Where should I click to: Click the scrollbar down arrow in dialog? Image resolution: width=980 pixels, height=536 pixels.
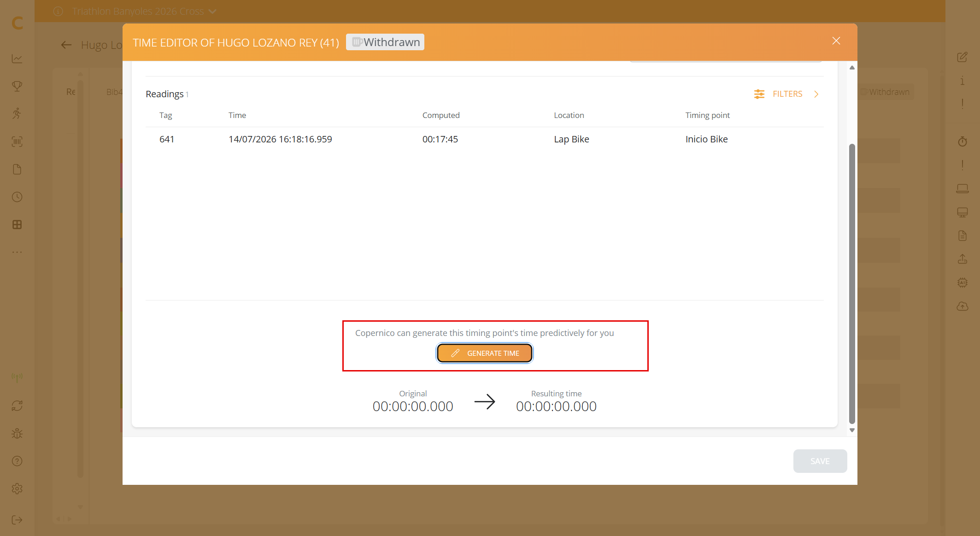852,430
